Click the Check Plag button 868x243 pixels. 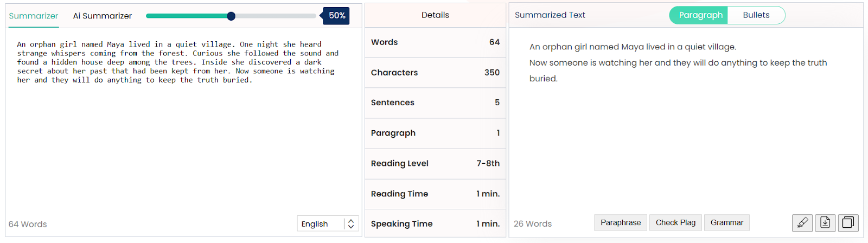point(675,222)
